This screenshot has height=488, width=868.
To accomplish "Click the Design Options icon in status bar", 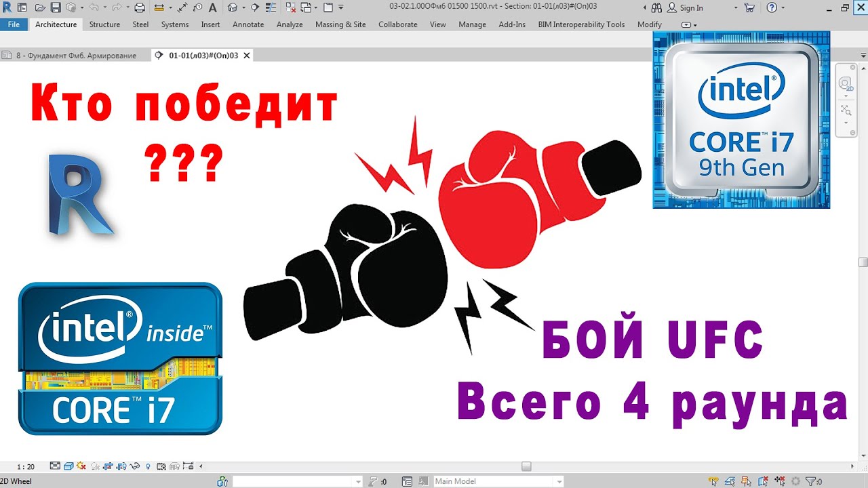I will point(407,481).
